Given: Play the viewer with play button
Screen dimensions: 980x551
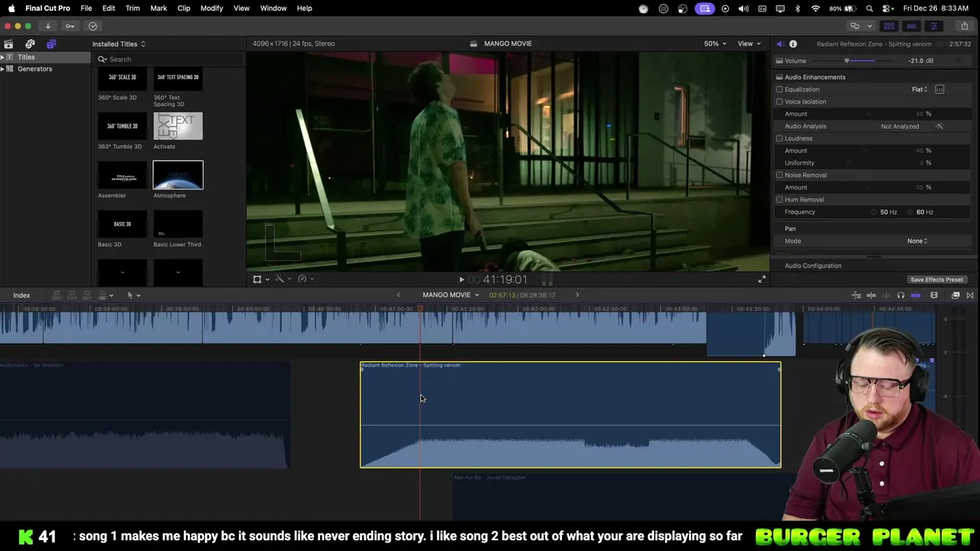Looking at the screenshot, I should pos(461,280).
